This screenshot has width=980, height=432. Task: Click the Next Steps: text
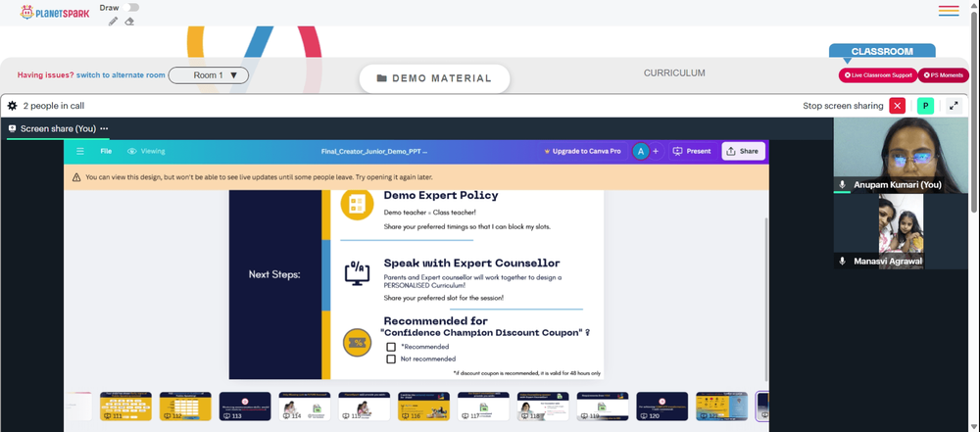pos(274,274)
